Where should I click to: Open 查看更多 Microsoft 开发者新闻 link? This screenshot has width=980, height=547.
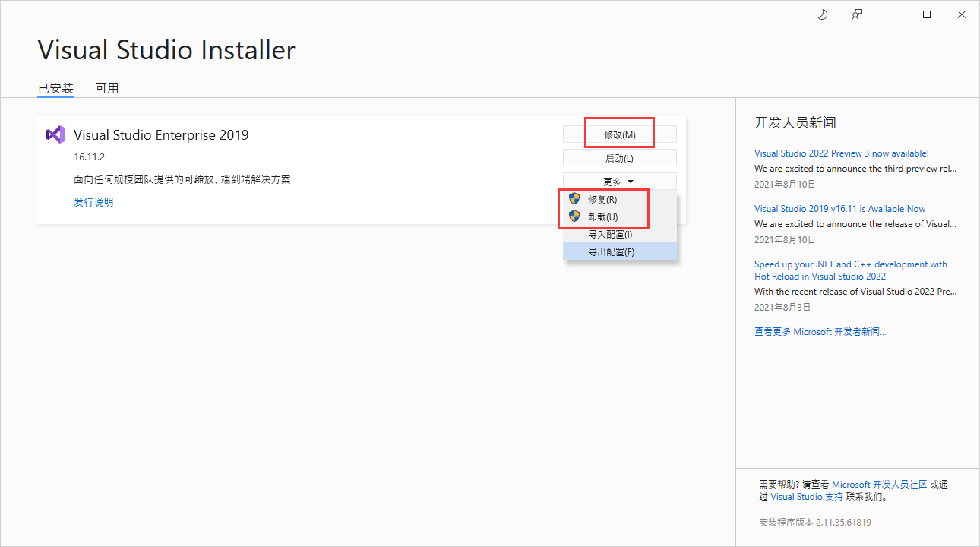(x=820, y=332)
